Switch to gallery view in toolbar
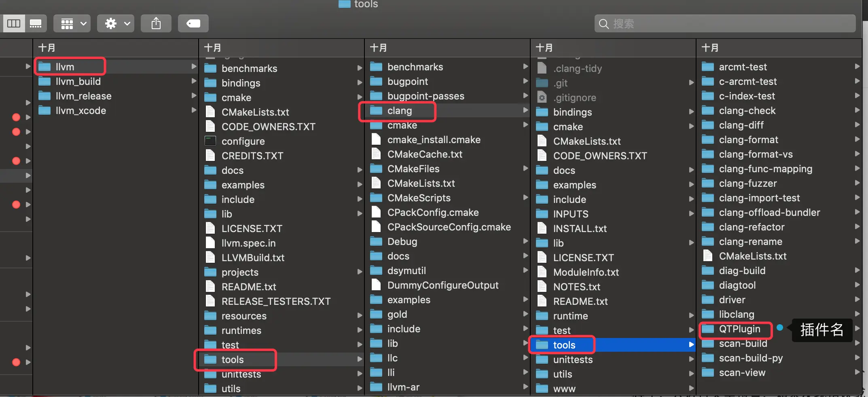The height and width of the screenshot is (397, 868). [36, 23]
